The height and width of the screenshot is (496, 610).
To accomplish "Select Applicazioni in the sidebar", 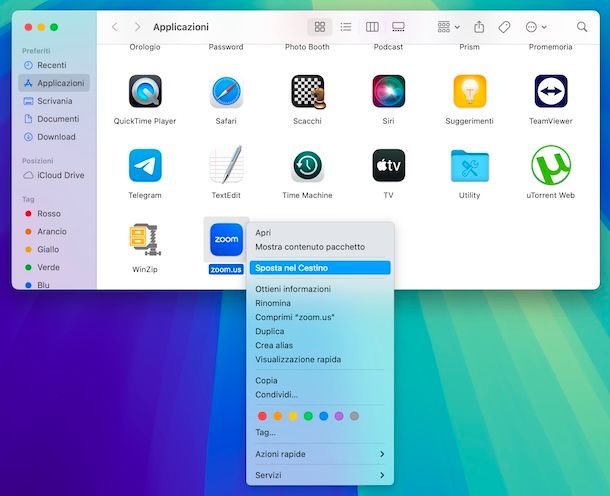I will point(54,83).
